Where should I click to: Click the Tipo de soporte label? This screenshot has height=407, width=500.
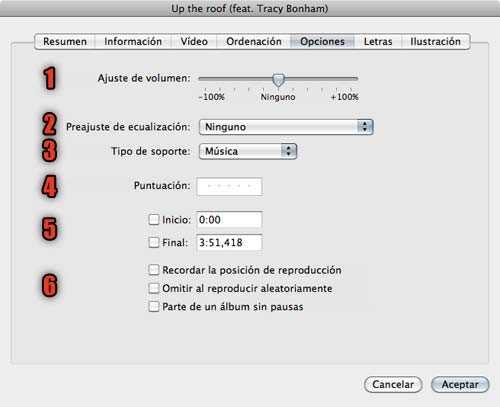tap(151, 151)
